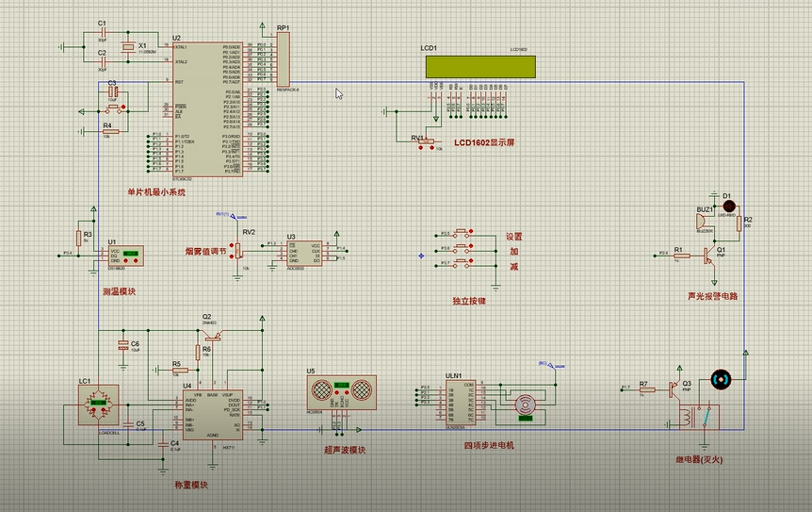Click the LC1 load cell component
The image size is (812, 512).
tap(97, 405)
